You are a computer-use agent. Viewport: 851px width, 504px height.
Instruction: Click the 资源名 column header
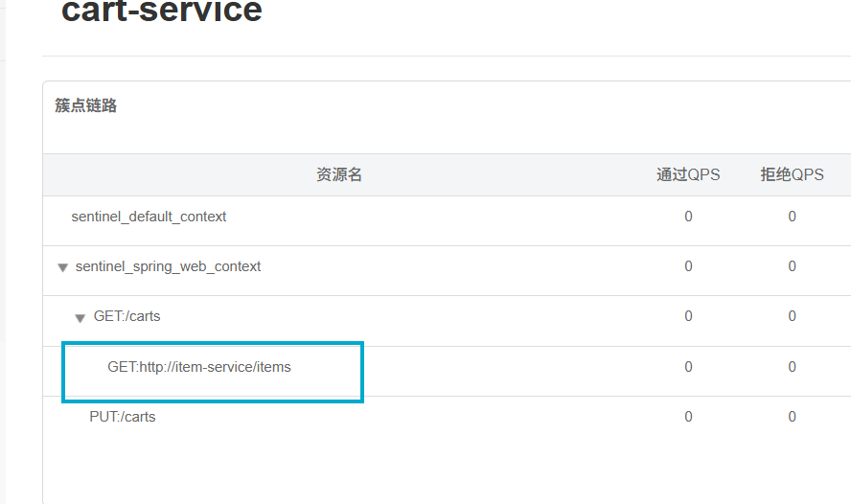tap(338, 174)
